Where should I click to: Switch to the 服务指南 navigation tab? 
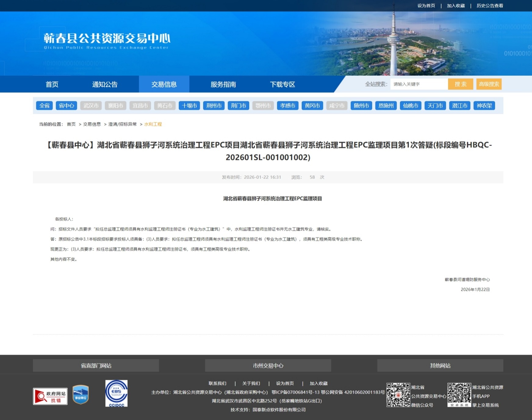pos(223,84)
